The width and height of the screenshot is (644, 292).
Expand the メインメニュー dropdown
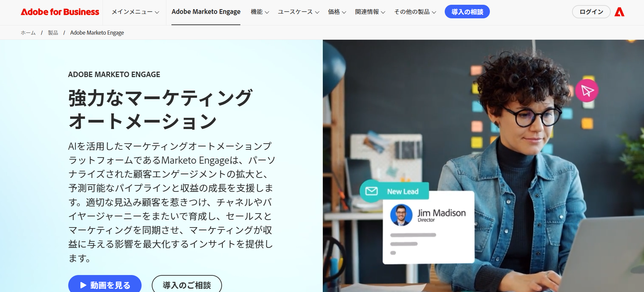(135, 12)
